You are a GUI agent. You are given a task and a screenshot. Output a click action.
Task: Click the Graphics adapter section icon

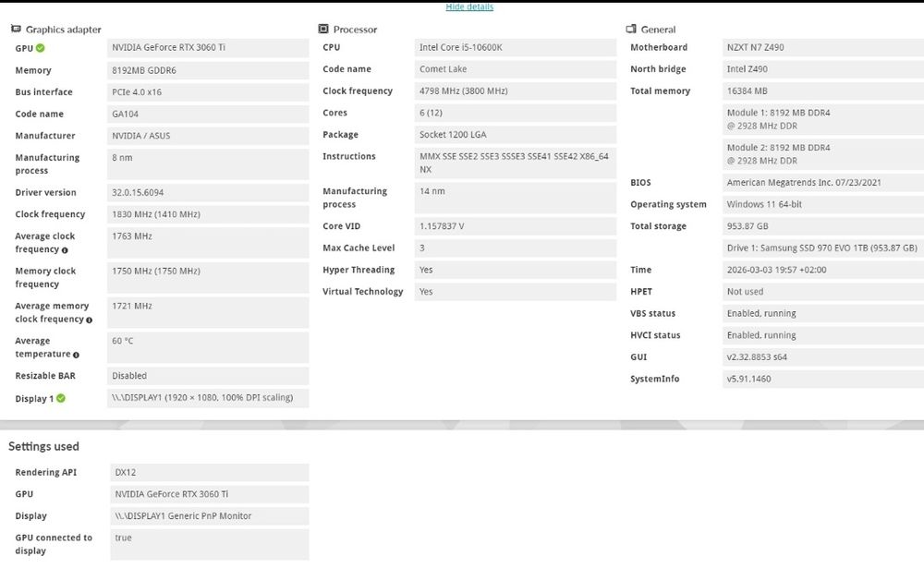pos(16,29)
